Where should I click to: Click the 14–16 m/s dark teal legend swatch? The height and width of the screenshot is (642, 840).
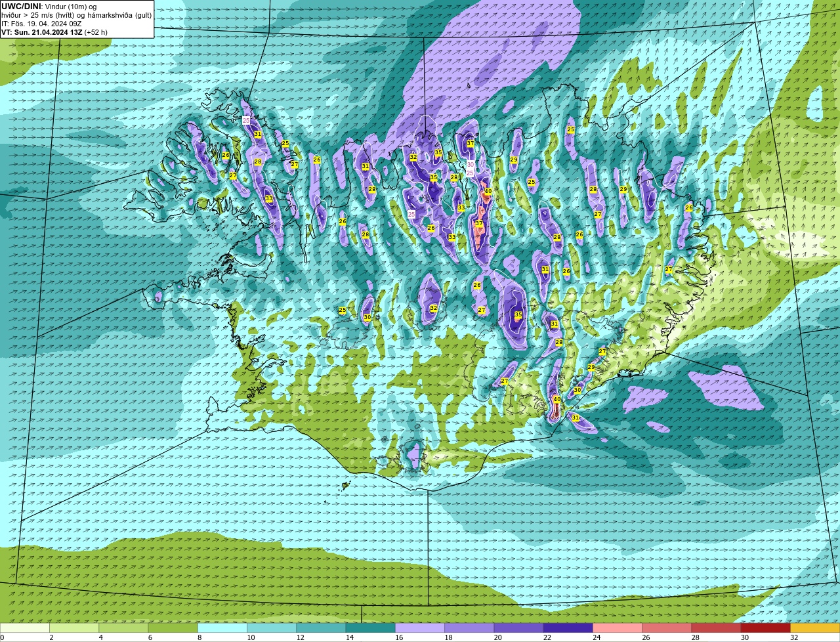tap(371, 628)
